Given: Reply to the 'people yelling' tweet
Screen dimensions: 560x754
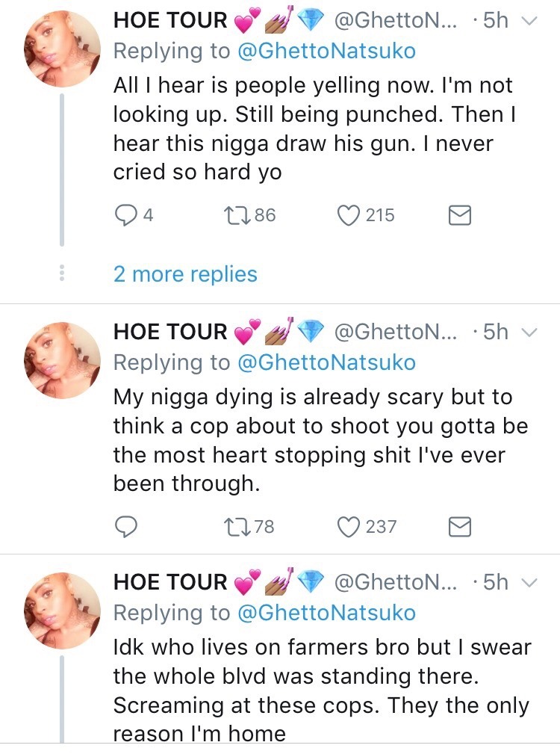Looking at the screenshot, I should pyautogui.click(x=125, y=216).
